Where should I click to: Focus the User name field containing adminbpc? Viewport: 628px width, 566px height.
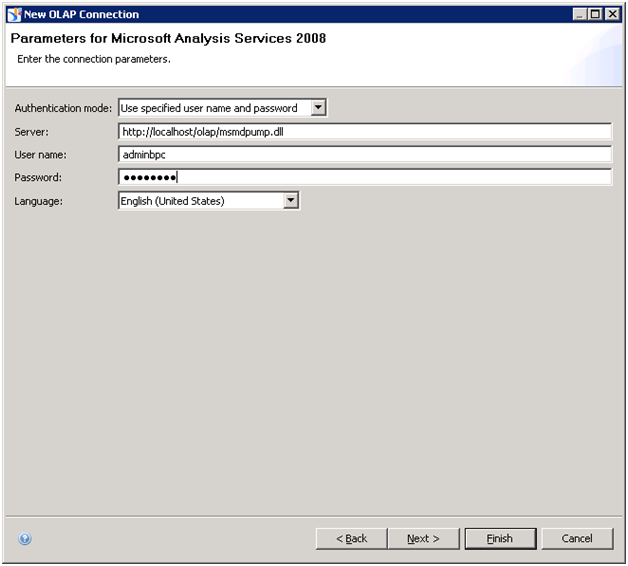point(364,154)
